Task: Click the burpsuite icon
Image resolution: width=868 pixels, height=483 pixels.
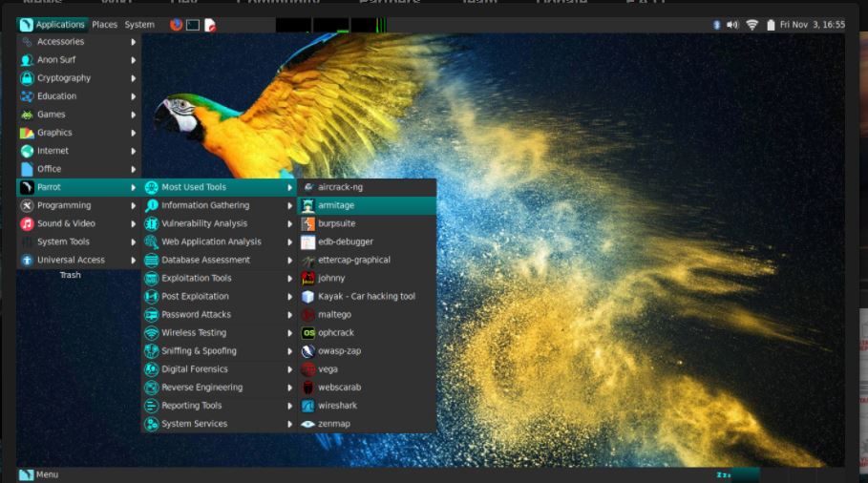Action: tap(307, 223)
